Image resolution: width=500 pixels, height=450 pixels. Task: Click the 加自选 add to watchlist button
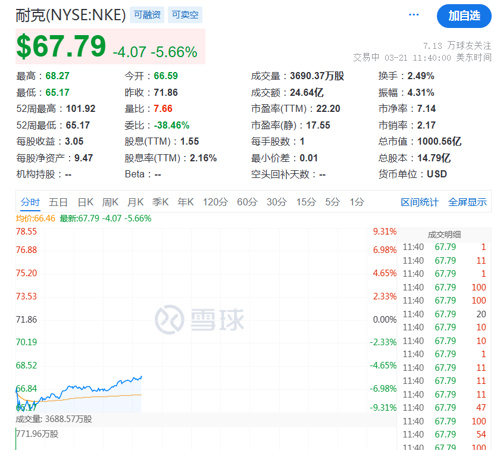pyautogui.click(x=464, y=16)
